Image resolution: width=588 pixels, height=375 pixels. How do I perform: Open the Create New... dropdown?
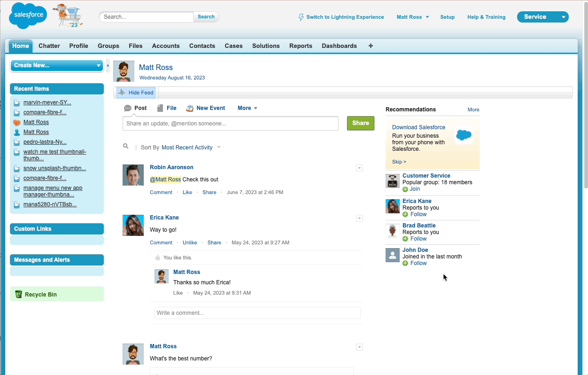tap(56, 65)
